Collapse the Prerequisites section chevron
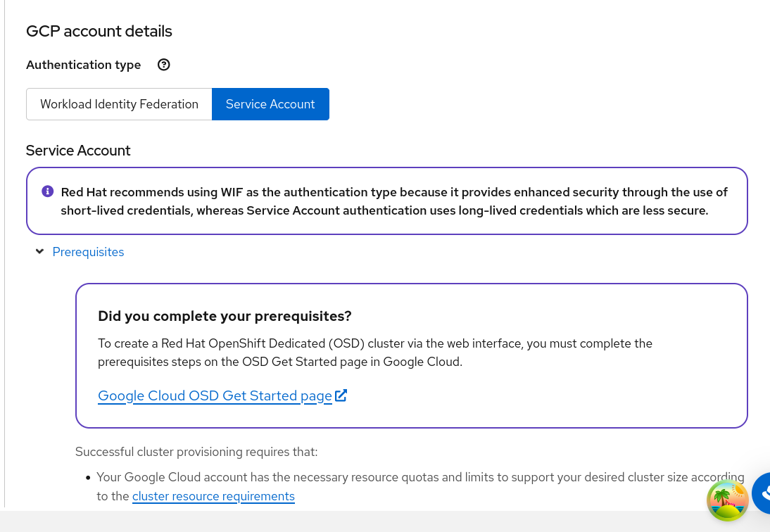The width and height of the screenshot is (770, 532). pos(40,252)
